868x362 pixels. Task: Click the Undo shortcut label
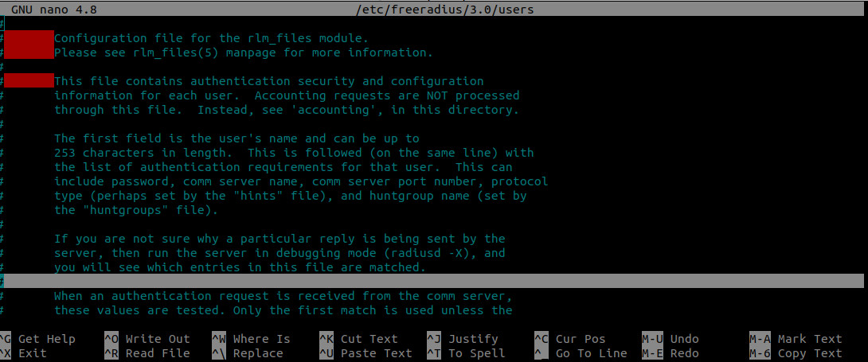click(685, 339)
